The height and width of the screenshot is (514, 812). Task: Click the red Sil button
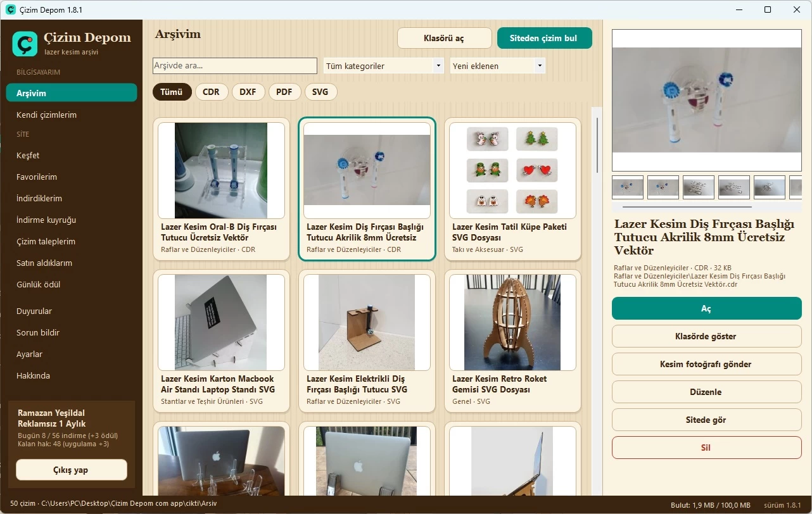707,448
